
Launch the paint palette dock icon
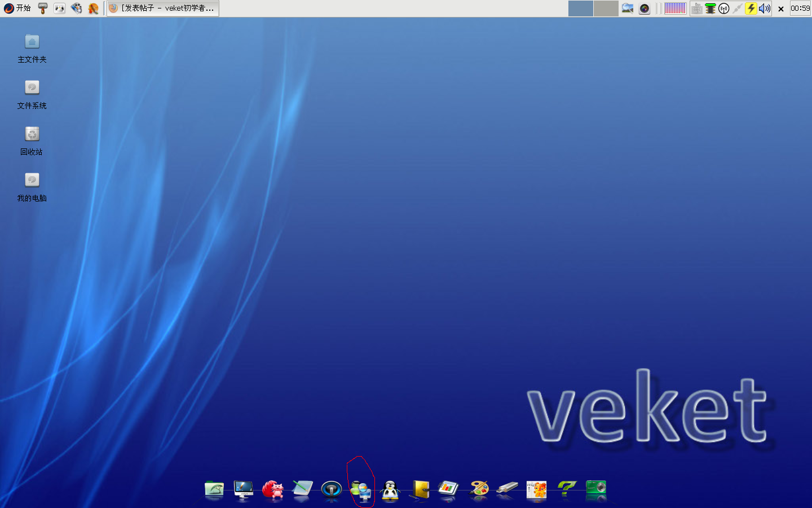[x=478, y=489]
